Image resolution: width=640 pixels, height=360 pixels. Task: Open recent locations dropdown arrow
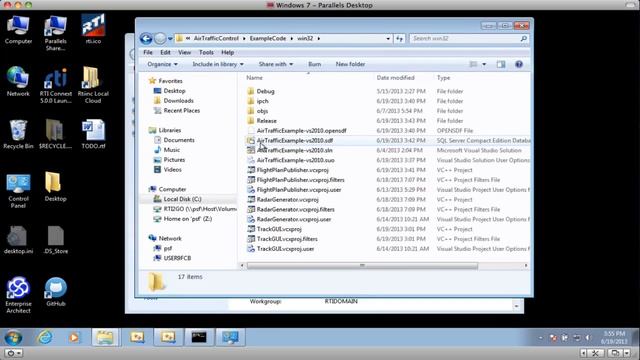pyautogui.click(x=170, y=39)
